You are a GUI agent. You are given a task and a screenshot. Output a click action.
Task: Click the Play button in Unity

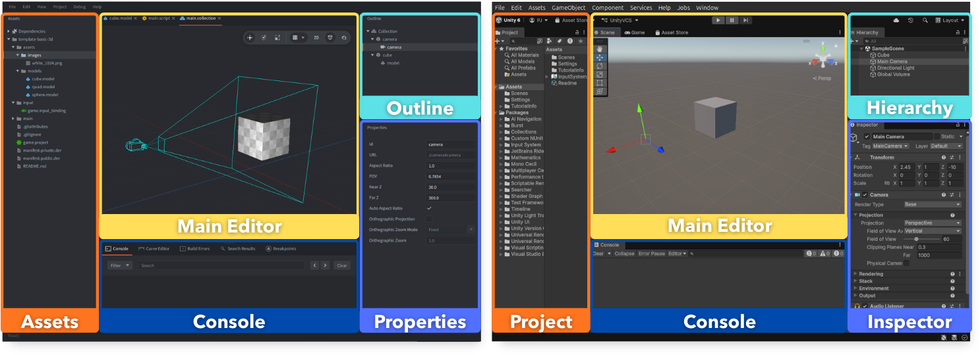tap(718, 20)
